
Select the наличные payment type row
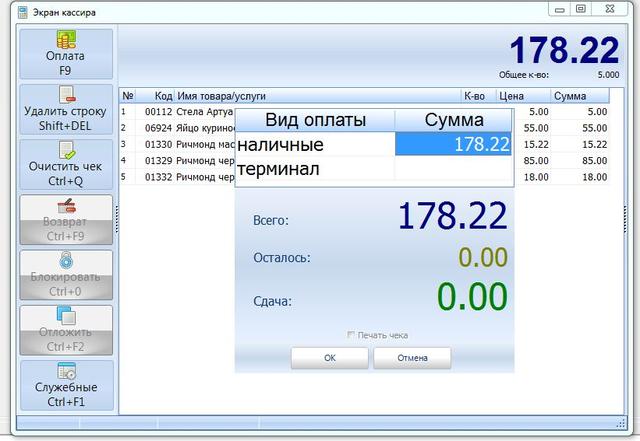tap(315, 144)
